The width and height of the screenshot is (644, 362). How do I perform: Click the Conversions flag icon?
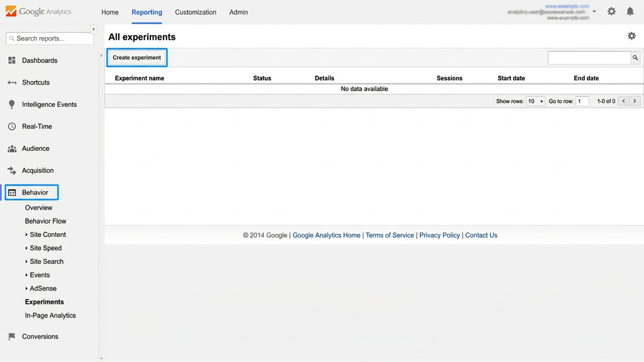[x=12, y=337]
